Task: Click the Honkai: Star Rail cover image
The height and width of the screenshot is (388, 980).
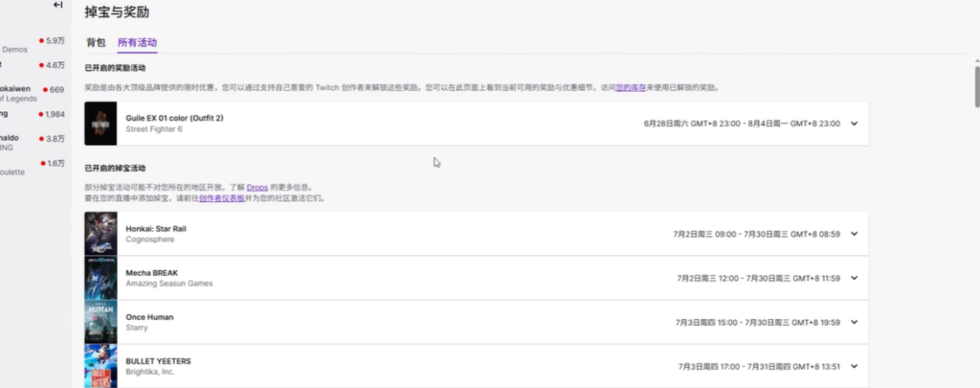Action: coord(100,234)
